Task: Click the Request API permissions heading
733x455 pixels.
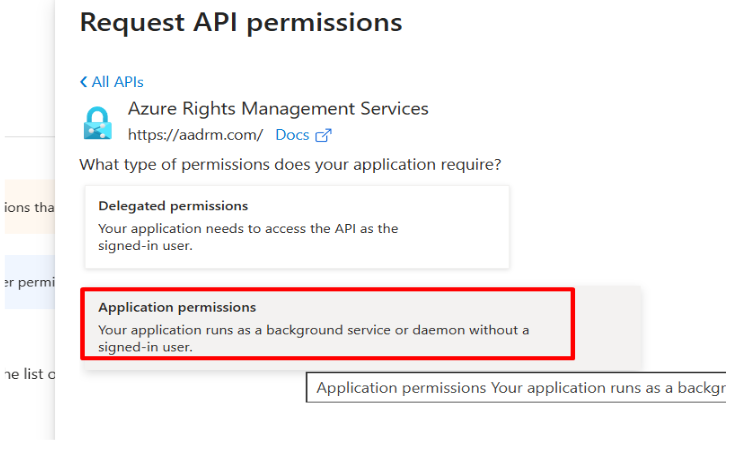Action: coord(240,22)
